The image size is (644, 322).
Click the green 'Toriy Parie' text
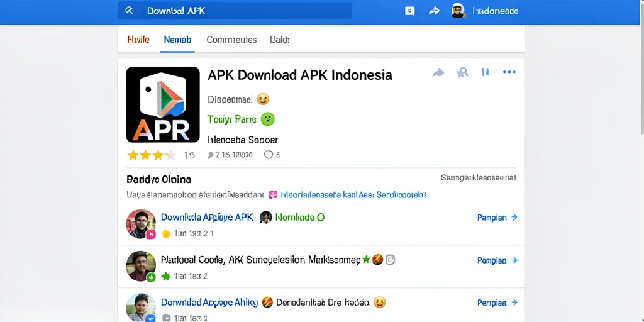(232, 119)
